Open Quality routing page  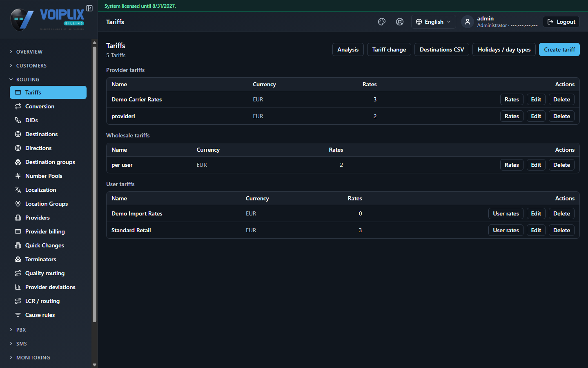click(x=48, y=273)
